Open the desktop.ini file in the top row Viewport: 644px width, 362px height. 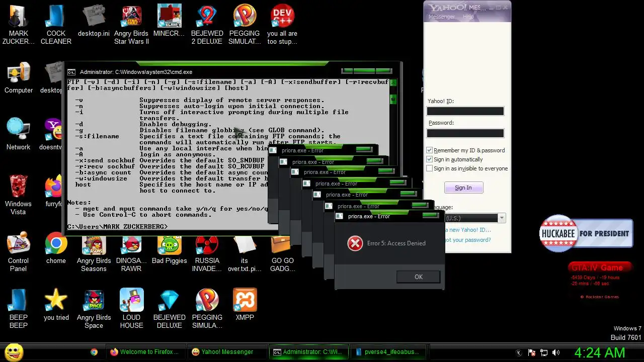[94, 21]
